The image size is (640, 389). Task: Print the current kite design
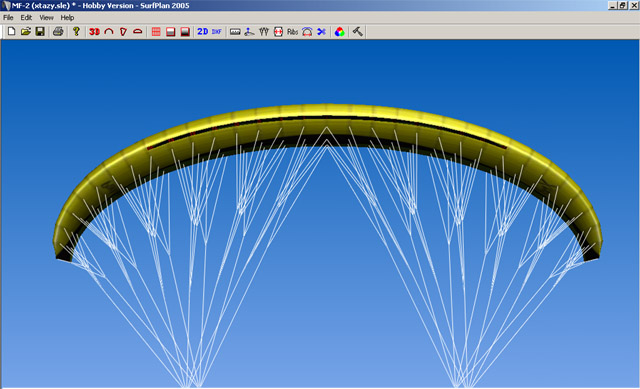(58, 31)
